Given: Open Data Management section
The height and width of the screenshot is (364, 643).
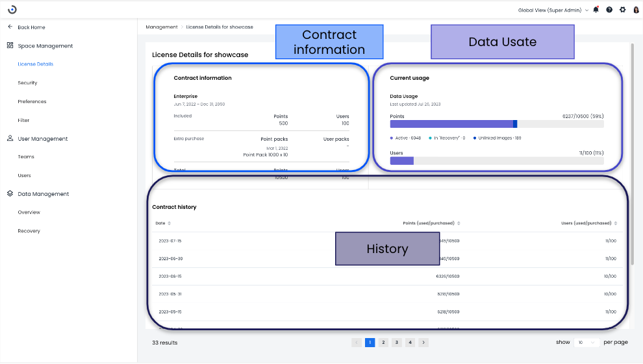Looking at the screenshot, I should 43,194.
